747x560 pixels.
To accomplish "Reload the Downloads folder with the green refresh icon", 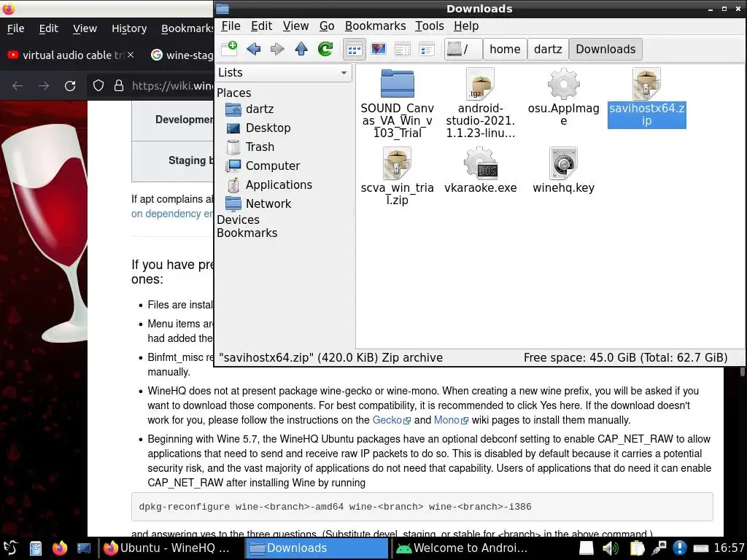I will click(x=325, y=49).
